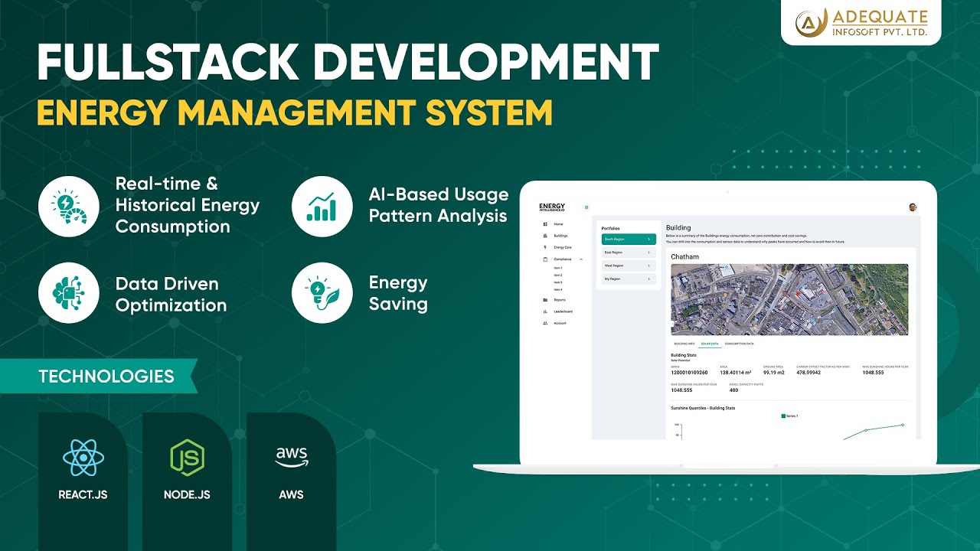This screenshot has width=980, height=551.
Task: Click the Real-time Energy Consumption bulb icon
Action: coord(69,205)
